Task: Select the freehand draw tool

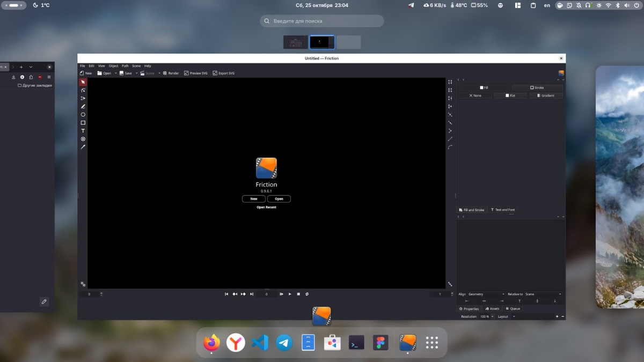Action: [83, 107]
